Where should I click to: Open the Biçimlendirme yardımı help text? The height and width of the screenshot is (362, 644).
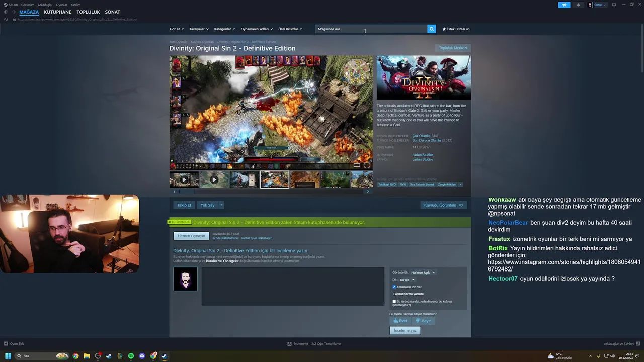coord(408,294)
